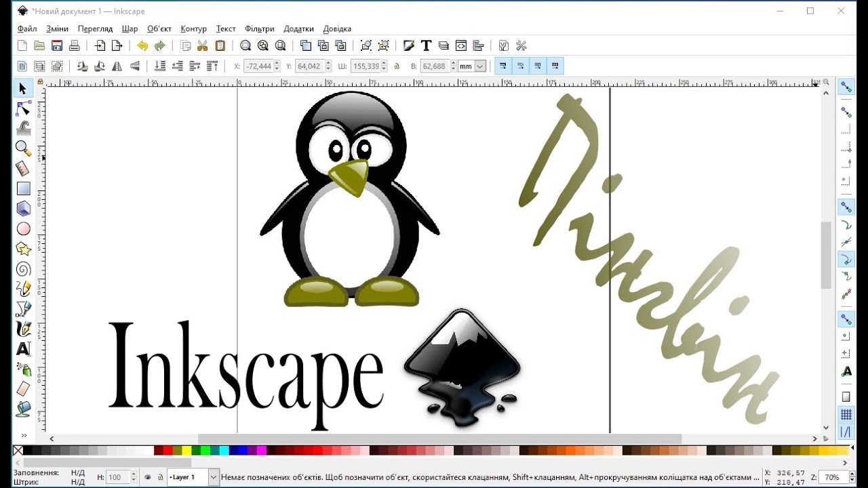The width and height of the screenshot is (868, 488).
Task: Toggle snap to guides button
Action: 846,432
